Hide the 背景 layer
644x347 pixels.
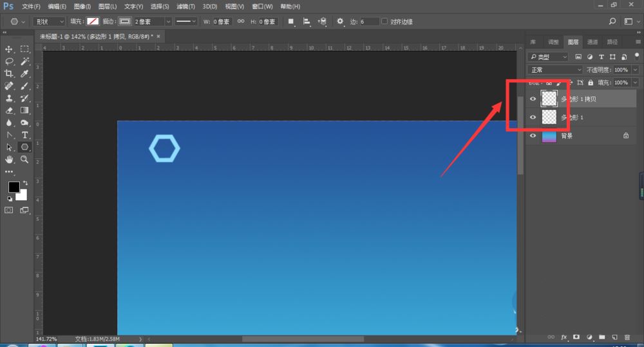tap(533, 136)
